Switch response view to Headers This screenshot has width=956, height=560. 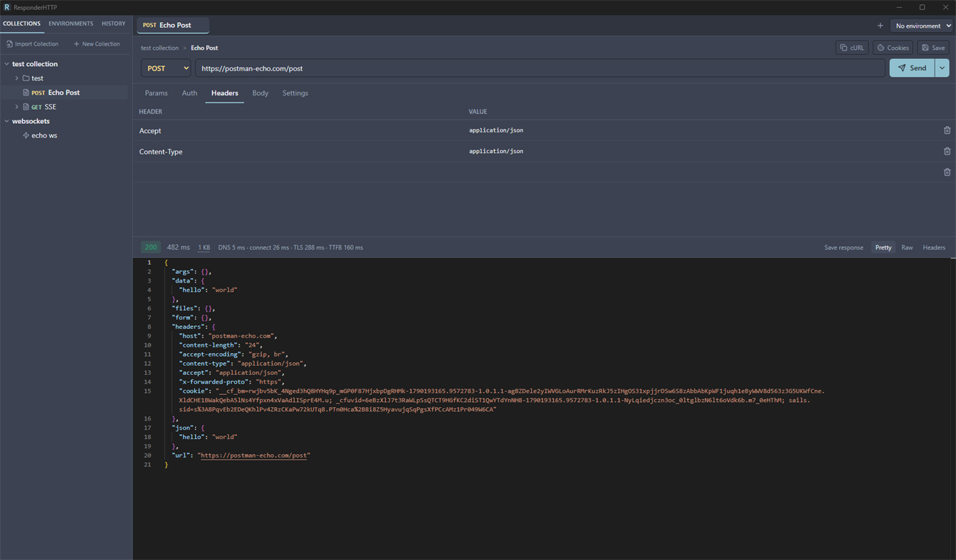point(934,248)
